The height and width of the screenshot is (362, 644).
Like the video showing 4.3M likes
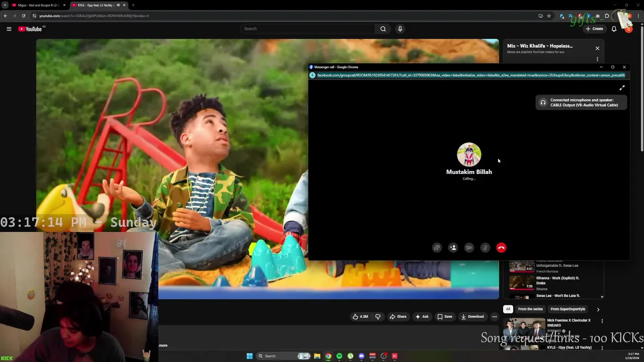[x=360, y=317]
